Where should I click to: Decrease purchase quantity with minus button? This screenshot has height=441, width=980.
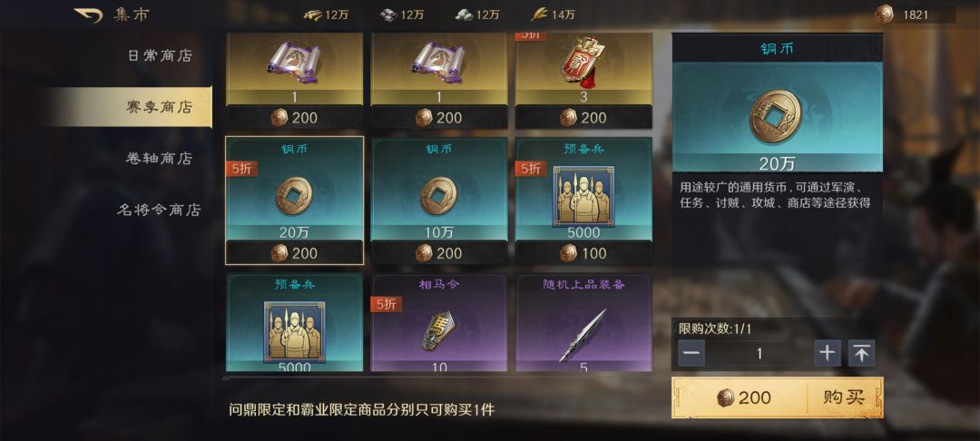click(x=691, y=354)
